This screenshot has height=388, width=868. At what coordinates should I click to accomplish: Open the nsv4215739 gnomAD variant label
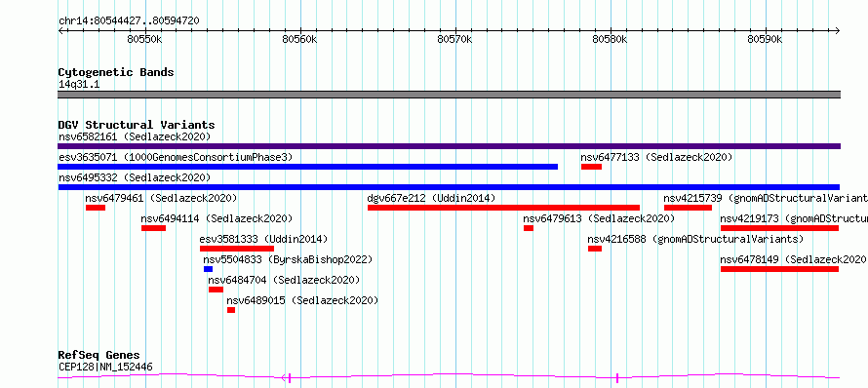tap(766, 198)
